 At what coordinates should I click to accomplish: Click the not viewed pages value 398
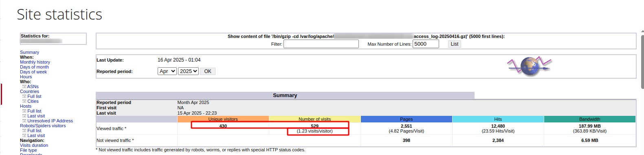pyautogui.click(x=407, y=140)
